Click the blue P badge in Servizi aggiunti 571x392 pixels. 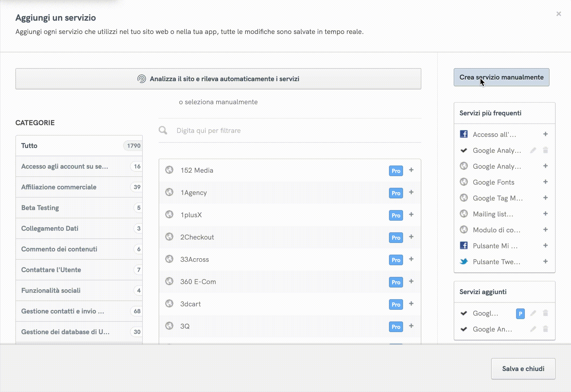[520, 313]
